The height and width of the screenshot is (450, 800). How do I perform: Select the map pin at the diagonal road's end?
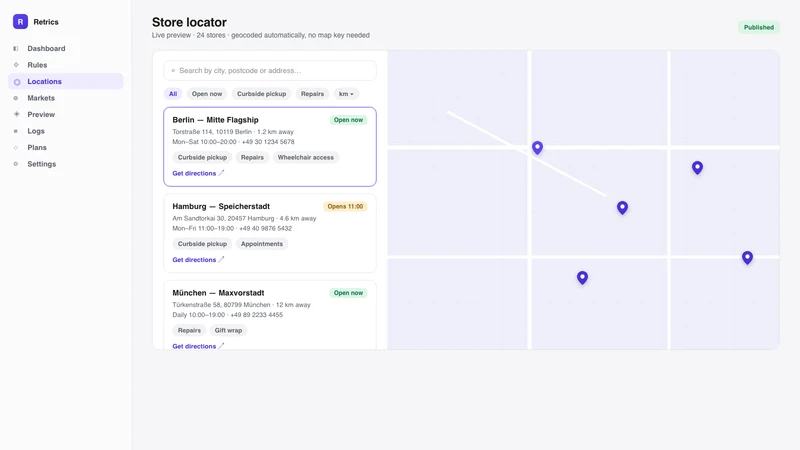pos(622,207)
